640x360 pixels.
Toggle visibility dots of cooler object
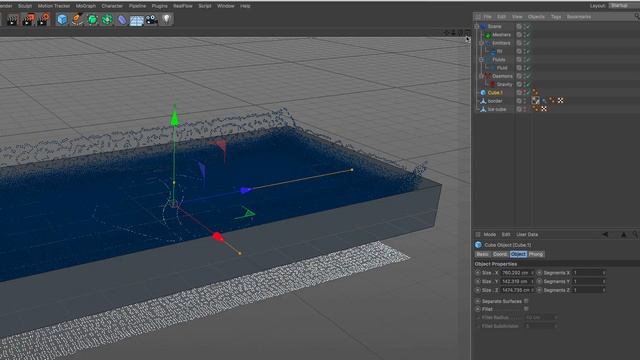click(525, 101)
